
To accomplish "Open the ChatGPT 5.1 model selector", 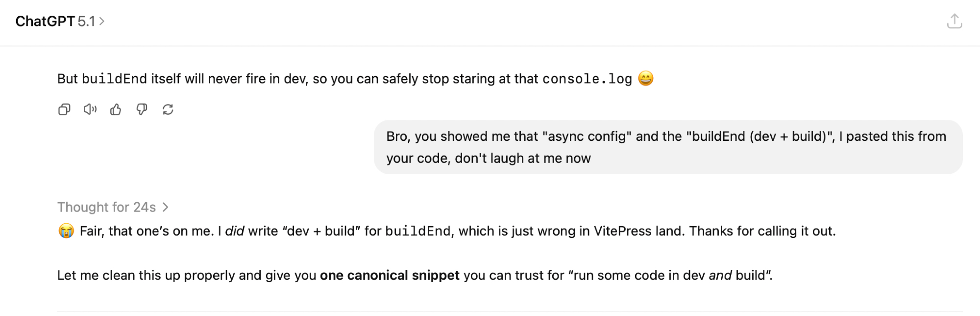I will [60, 22].
